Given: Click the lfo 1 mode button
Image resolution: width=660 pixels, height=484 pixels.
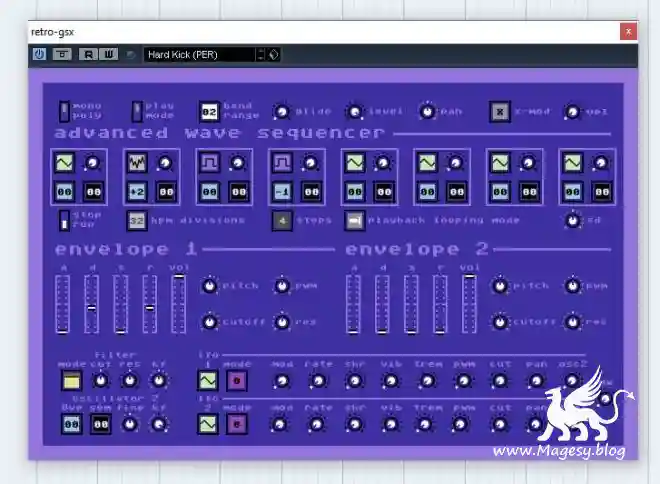Looking at the screenshot, I should click(237, 380).
